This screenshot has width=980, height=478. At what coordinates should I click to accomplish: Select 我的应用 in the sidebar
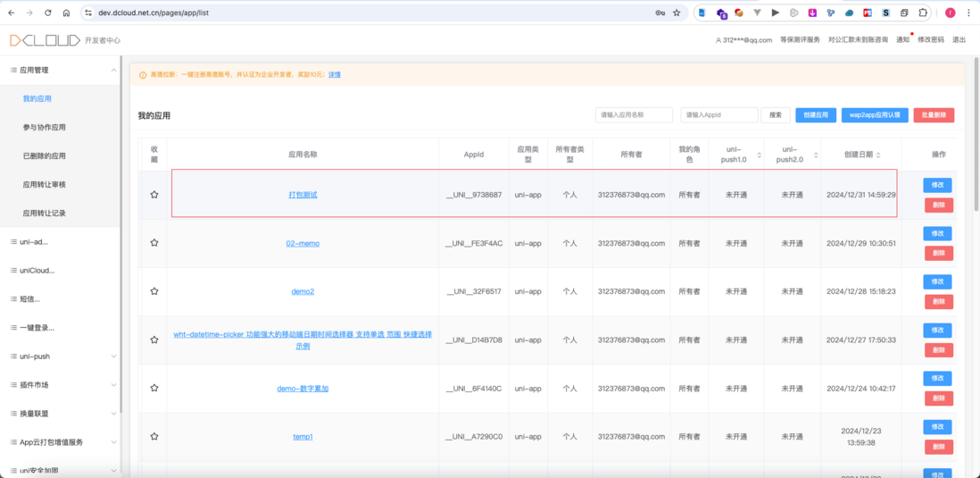pyautogui.click(x=37, y=99)
